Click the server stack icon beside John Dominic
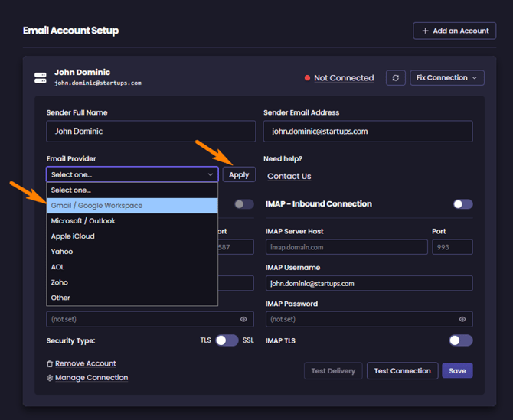 pos(41,78)
